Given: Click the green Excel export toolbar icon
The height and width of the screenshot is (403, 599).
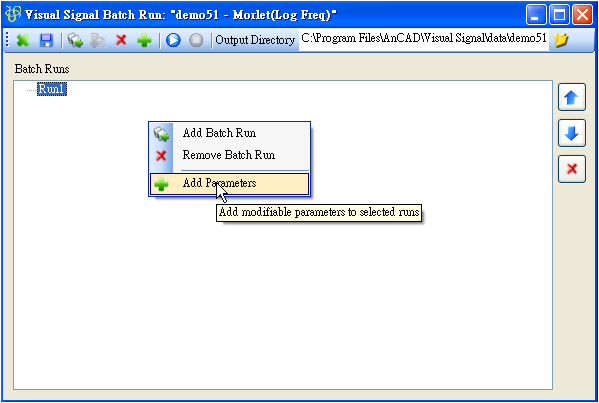Looking at the screenshot, I should point(23,40).
